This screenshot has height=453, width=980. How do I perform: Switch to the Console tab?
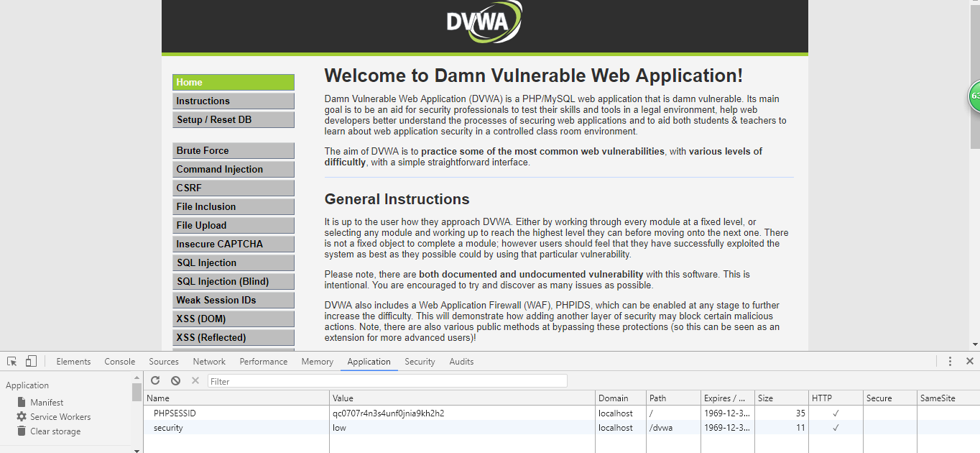pos(120,362)
